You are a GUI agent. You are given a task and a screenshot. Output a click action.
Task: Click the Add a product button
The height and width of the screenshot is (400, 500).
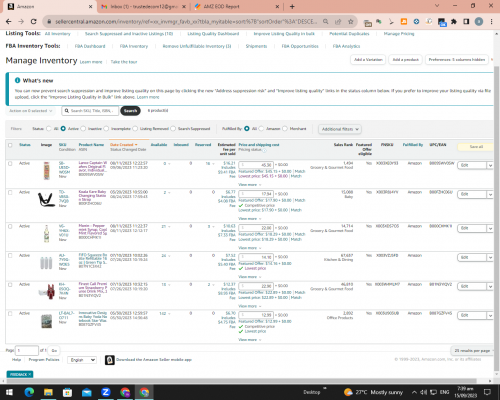pyautogui.click(x=405, y=60)
